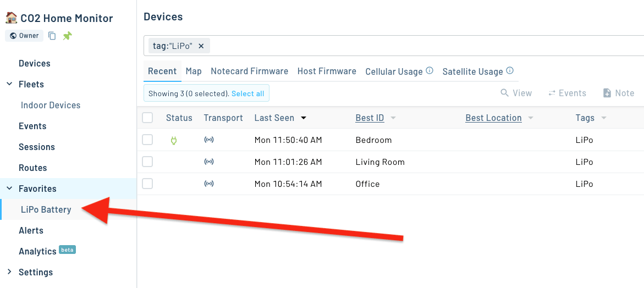This screenshot has width=644, height=288.
Task: Click the Status column header
Action: [x=179, y=118]
